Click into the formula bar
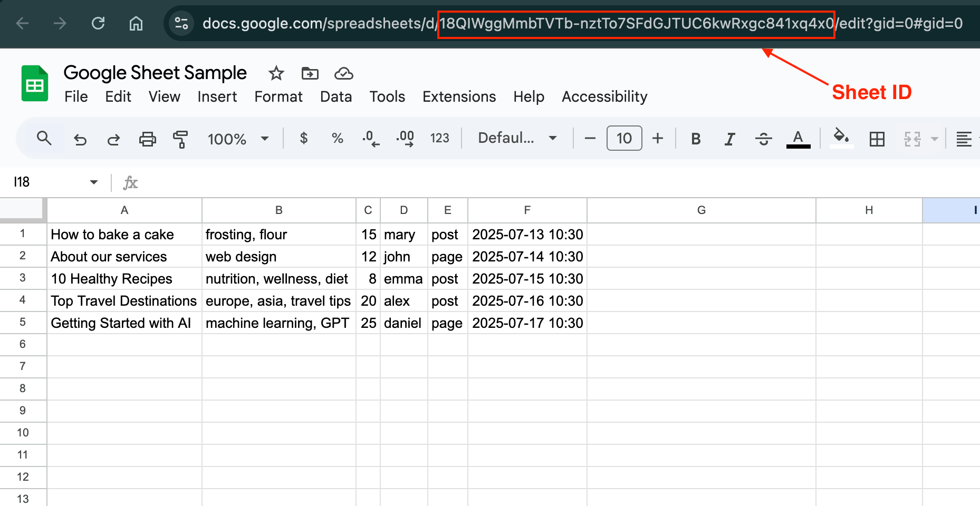 (x=559, y=182)
